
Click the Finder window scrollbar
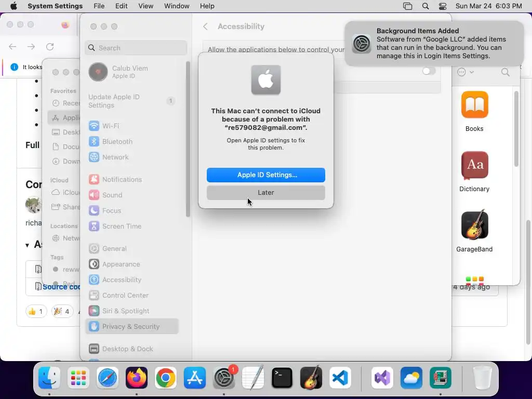516,129
